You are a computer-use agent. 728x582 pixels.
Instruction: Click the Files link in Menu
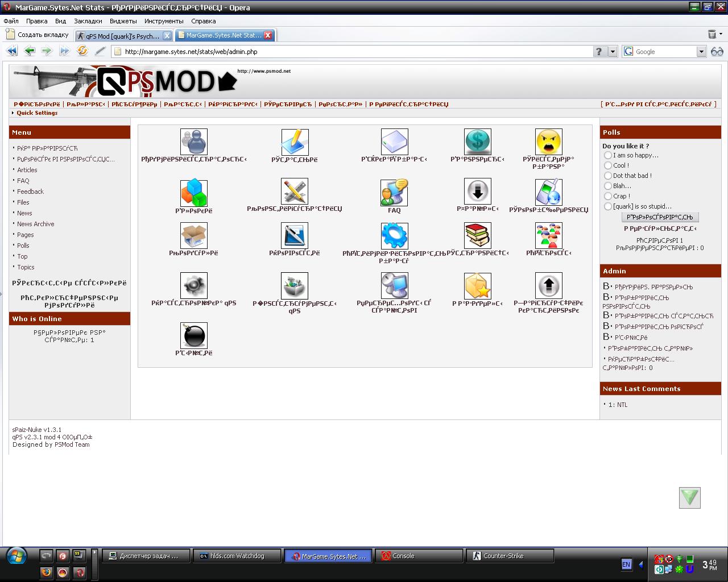(23, 202)
